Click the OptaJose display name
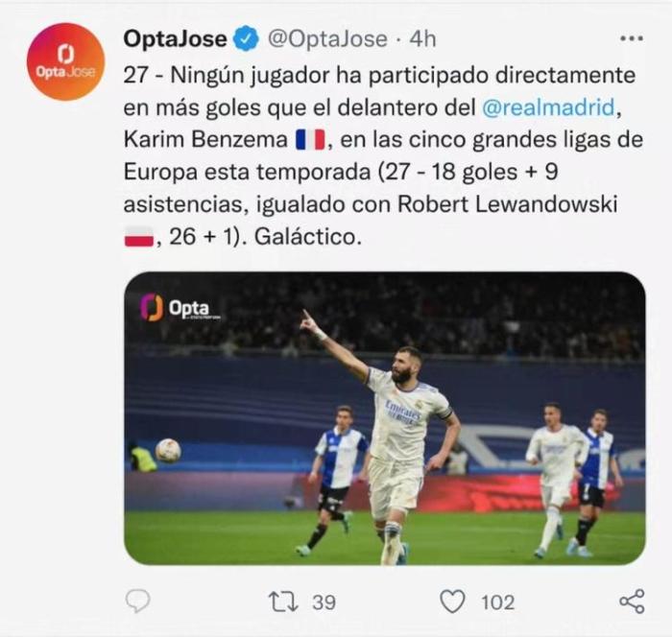This screenshot has width=672, height=637. pyautogui.click(x=176, y=39)
